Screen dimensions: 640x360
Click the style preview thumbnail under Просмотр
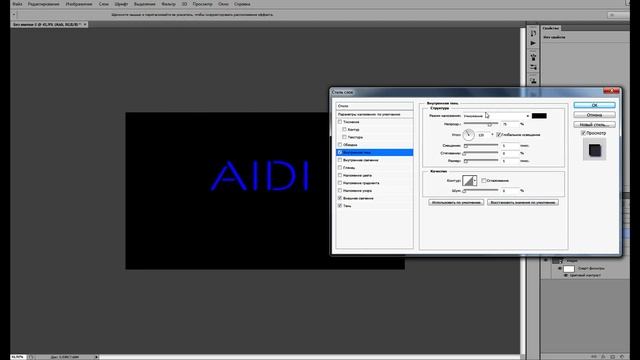pyautogui.click(x=594, y=150)
